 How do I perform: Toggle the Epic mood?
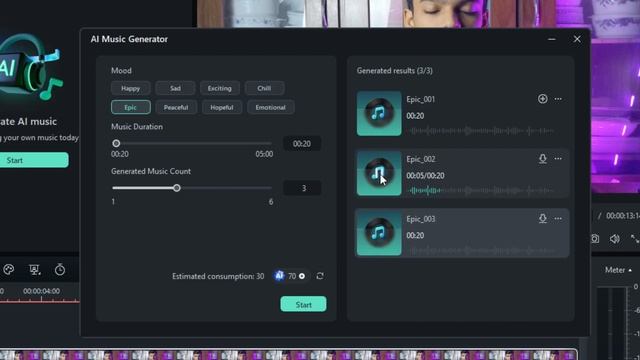131,107
